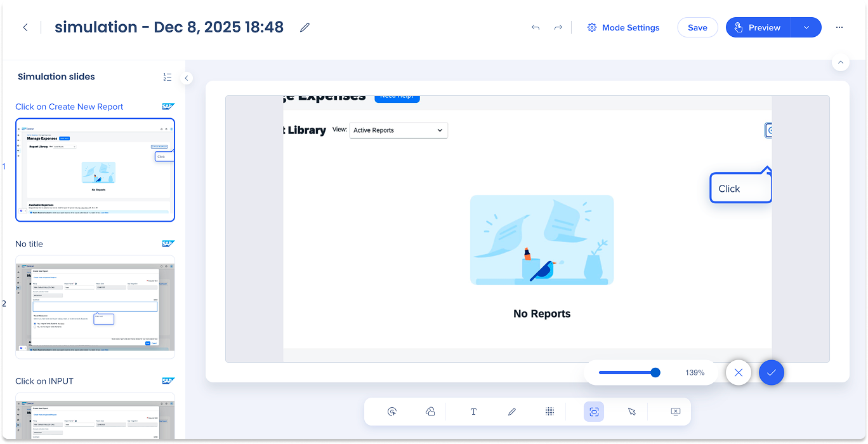Adjust the 139% zoom slider
The image size is (868, 444).
pos(655,372)
